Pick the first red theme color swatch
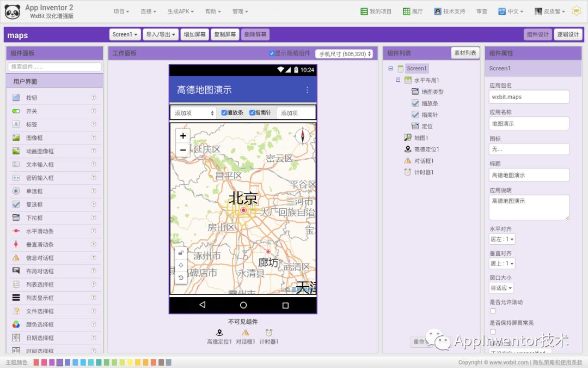Viewport: 588px width, 368px height. click(36, 363)
